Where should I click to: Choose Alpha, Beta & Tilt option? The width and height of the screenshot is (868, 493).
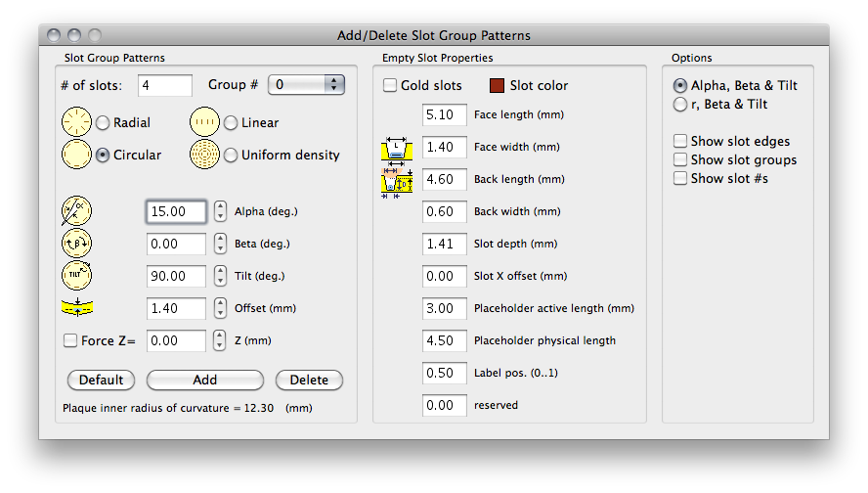click(679, 85)
